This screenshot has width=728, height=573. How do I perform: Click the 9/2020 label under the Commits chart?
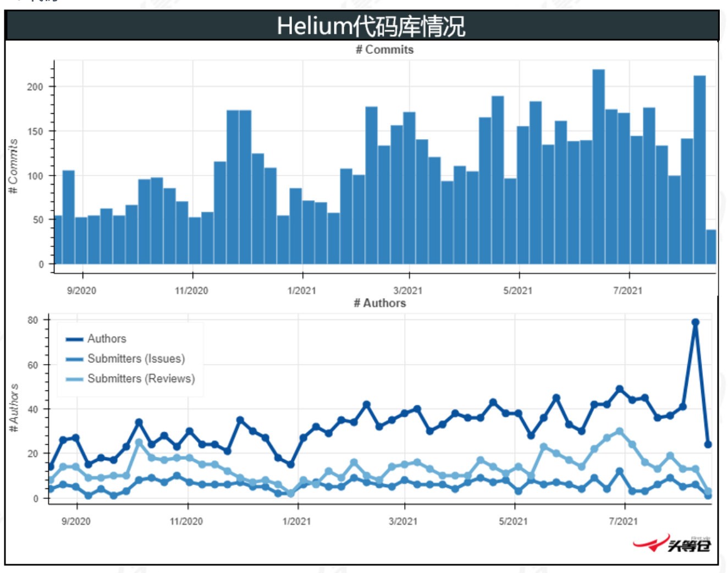click(81, 290)
